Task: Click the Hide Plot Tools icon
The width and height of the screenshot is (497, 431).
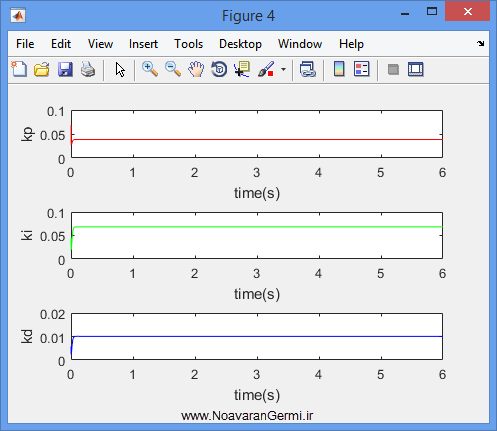Action: [x=393, y=69]
